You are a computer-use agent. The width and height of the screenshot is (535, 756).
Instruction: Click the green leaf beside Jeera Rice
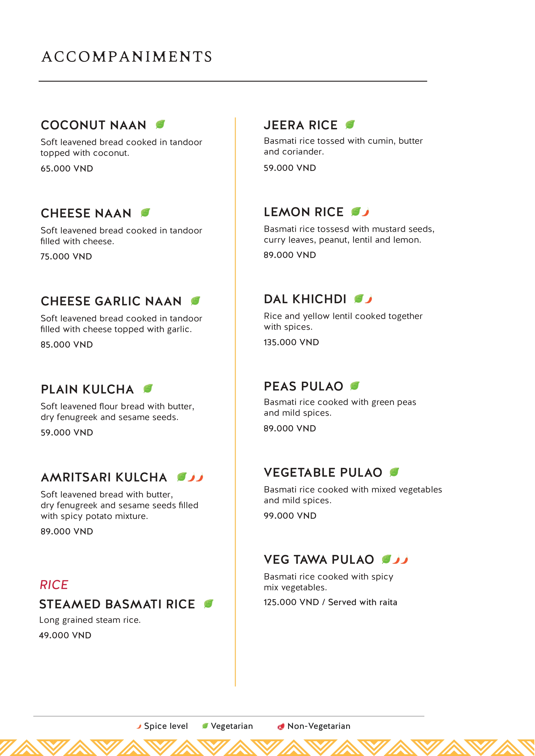click(350, 125)
